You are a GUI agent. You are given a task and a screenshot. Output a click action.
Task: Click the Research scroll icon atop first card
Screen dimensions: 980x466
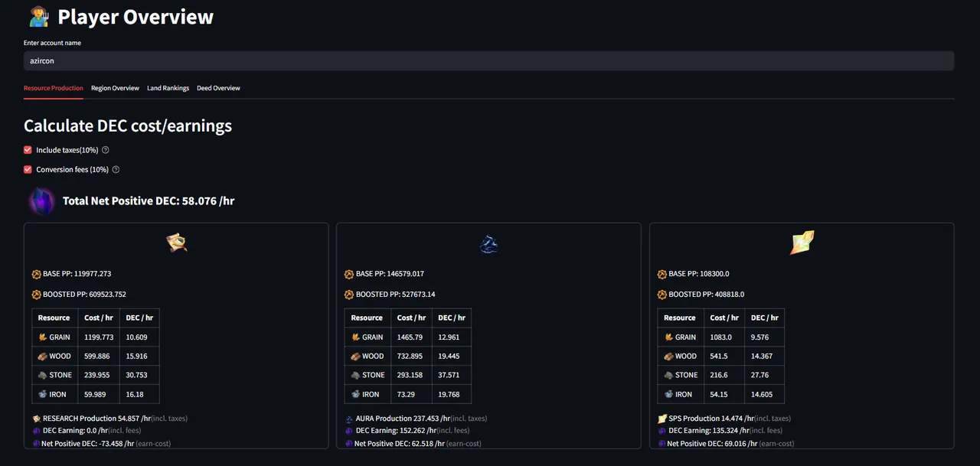click(x=177, y=243)
